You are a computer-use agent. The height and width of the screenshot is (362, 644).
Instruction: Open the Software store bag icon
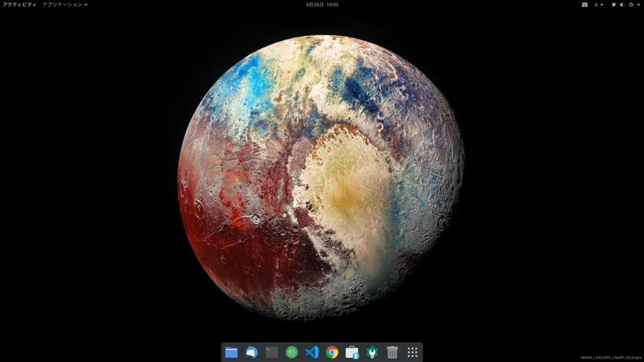[352, 352]
